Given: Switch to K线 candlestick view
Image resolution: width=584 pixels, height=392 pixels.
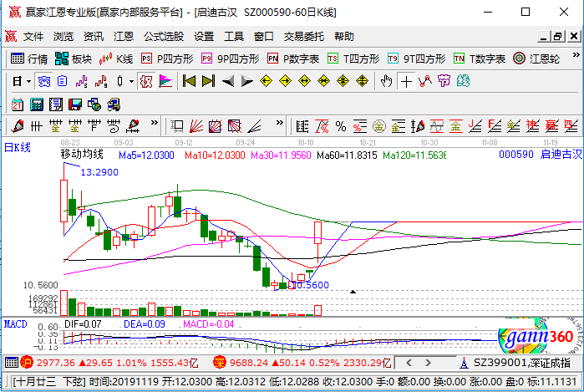Looking at the screenshot, I should click(x=116, y=59).
